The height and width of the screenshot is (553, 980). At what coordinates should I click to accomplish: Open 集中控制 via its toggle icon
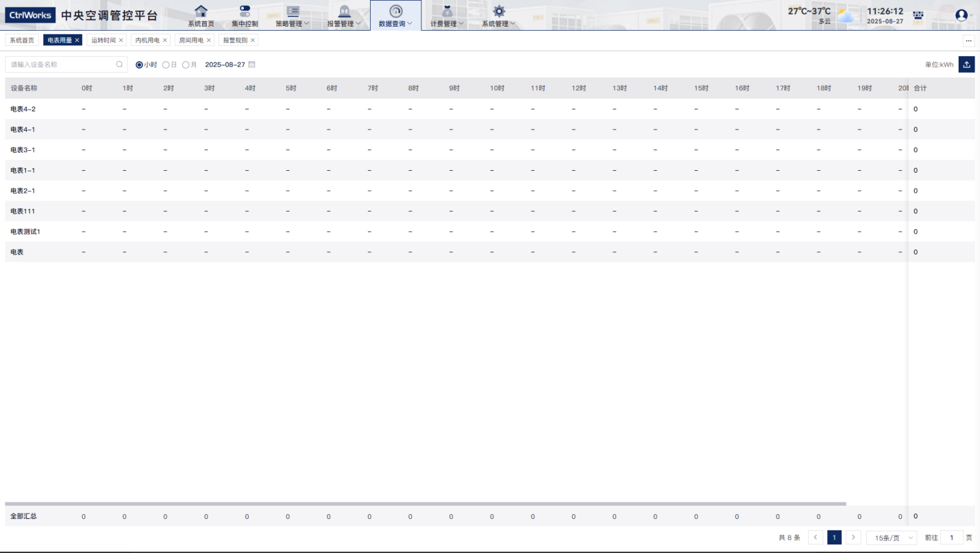coord(245,11)
